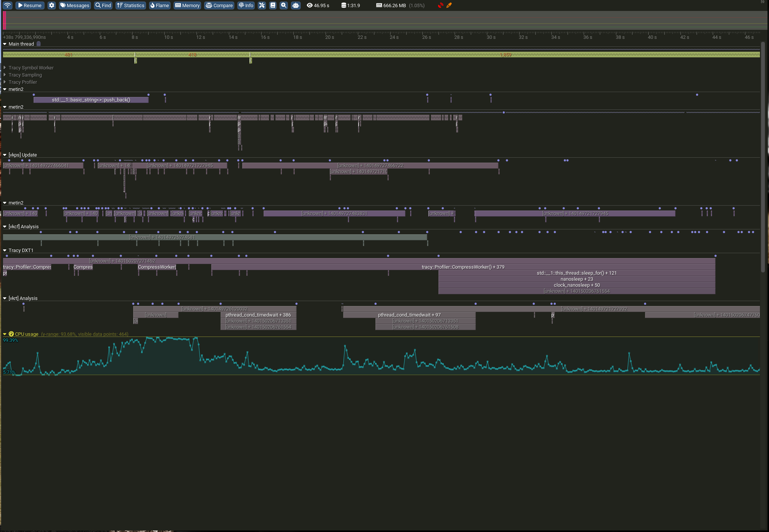Click the memory chip icon beside 666.26 MB
Viewport: 769px width, 532px height.
coord(379,5)
